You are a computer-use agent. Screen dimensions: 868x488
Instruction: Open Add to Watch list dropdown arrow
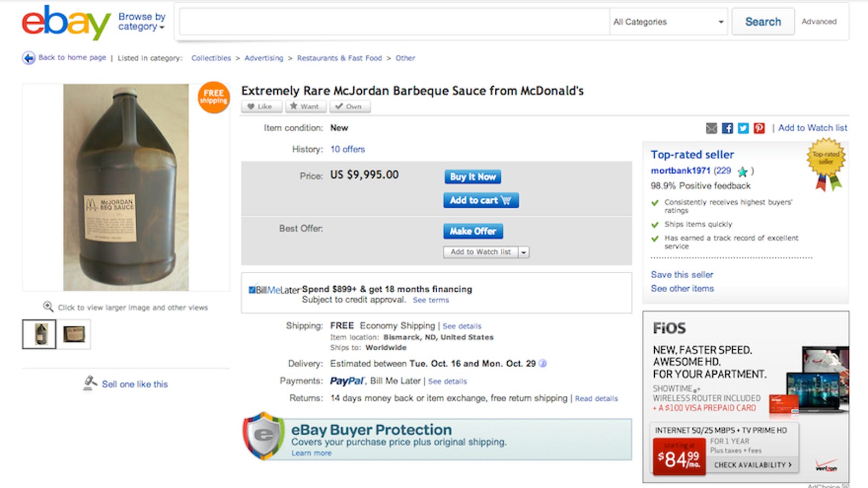click(524, 252)
